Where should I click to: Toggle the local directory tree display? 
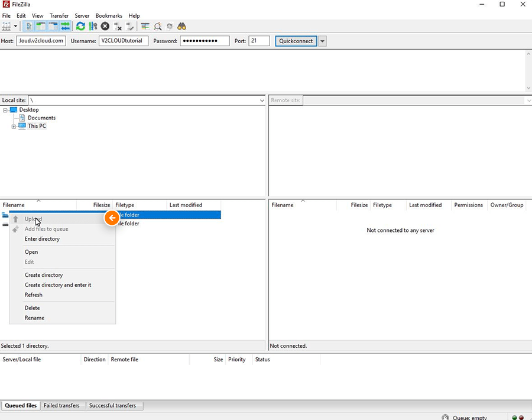pyautogui.click(x=41, y=26)
